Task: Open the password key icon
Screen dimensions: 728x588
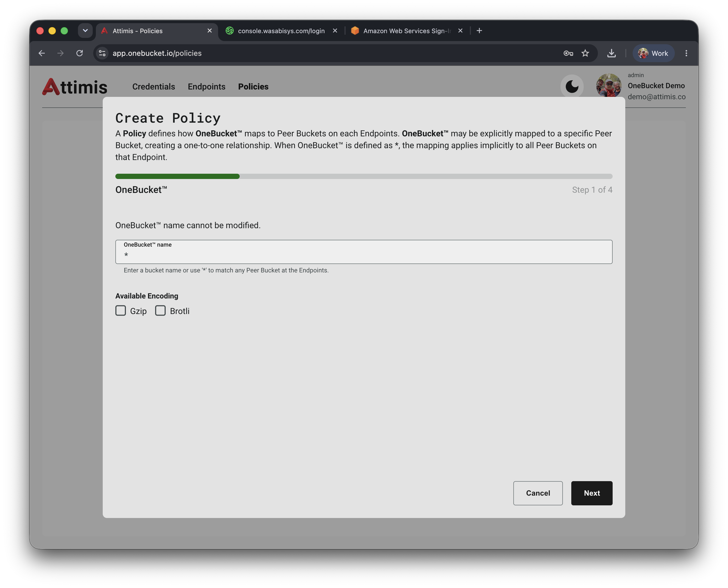Action: (x=568, y=53)
